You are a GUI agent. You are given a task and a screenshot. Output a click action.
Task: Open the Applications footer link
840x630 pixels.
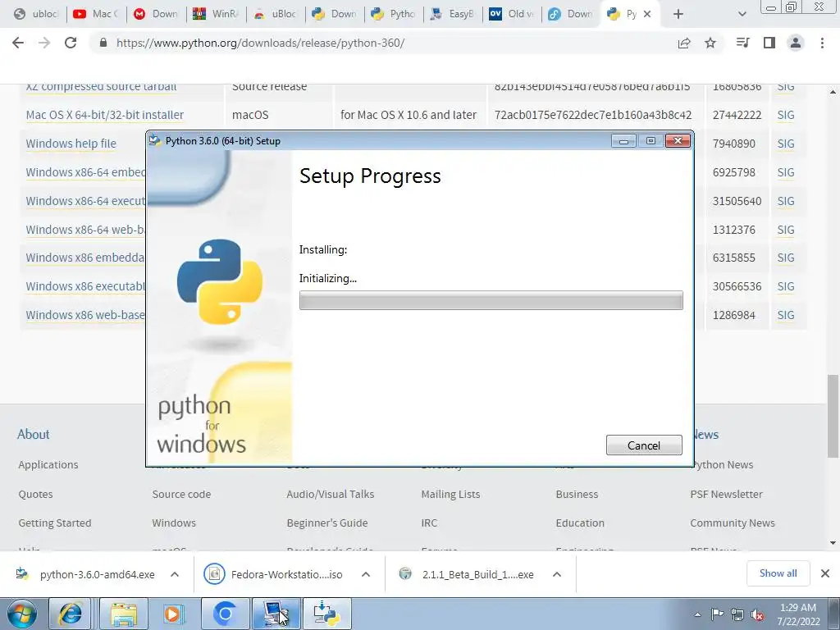click(x=48, y=465)
